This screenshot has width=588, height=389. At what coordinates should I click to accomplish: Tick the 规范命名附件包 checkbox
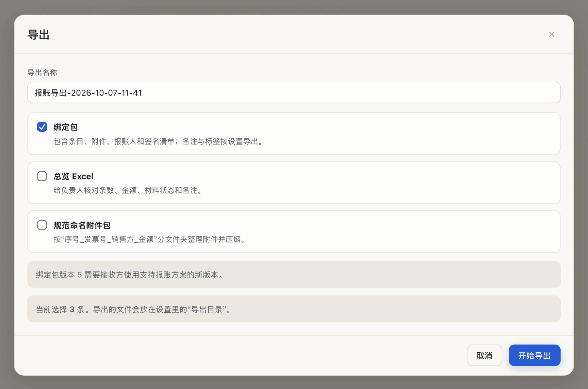42,225
